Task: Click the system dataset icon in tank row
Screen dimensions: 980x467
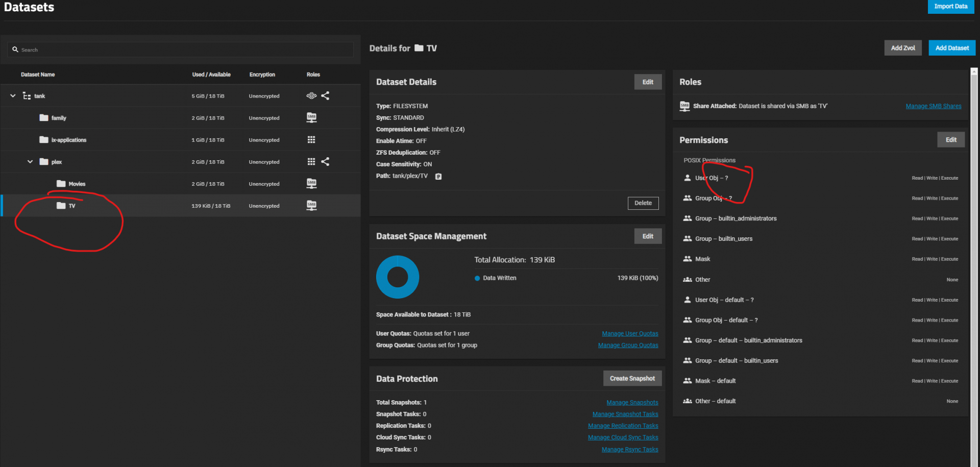Action: pyautogui.click(x=311, y=95)
